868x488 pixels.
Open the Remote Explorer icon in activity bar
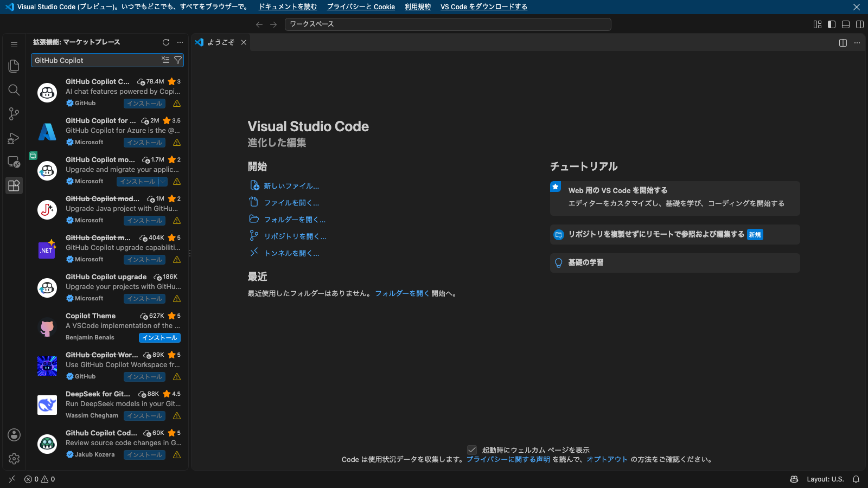pyautogui.click(x=14, y=162)
